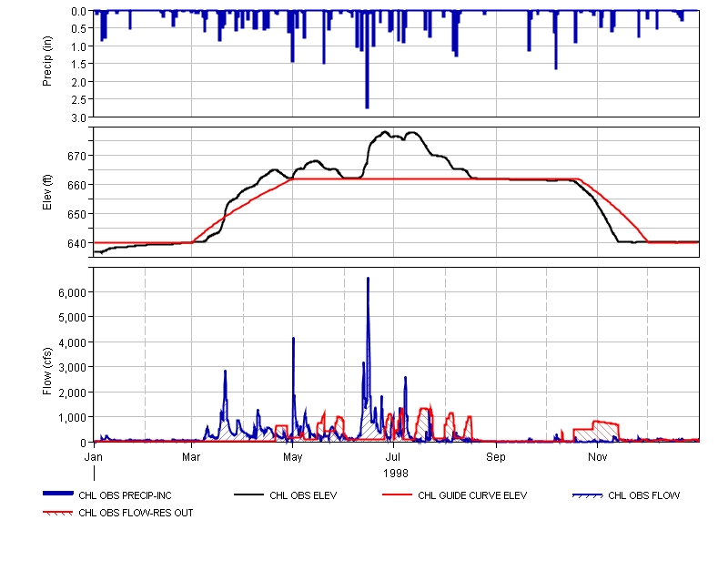The image size is (728, 571).
Task: Click the CHL OBS FLOW-RES OUT legend swatch
Action: pyautogui.click(x=58, y=513)
